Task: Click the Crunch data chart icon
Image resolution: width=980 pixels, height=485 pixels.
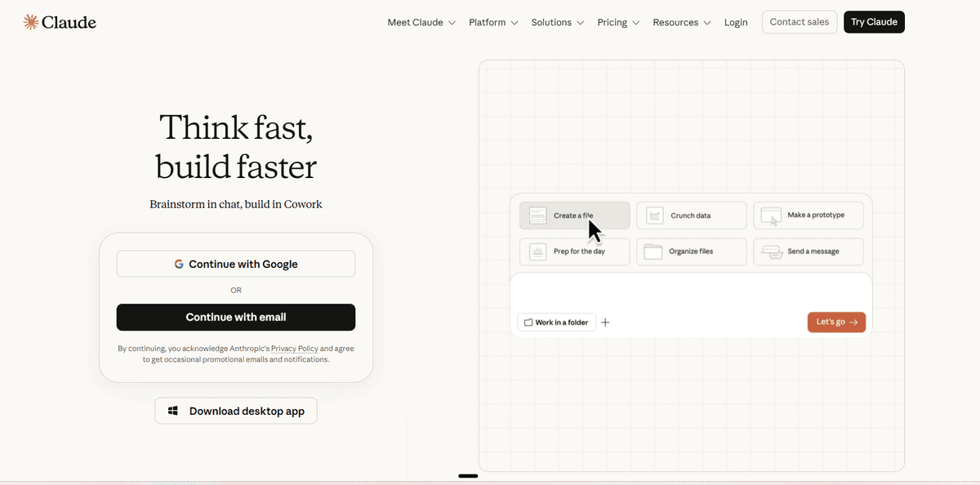Action: tap(654, 216)
